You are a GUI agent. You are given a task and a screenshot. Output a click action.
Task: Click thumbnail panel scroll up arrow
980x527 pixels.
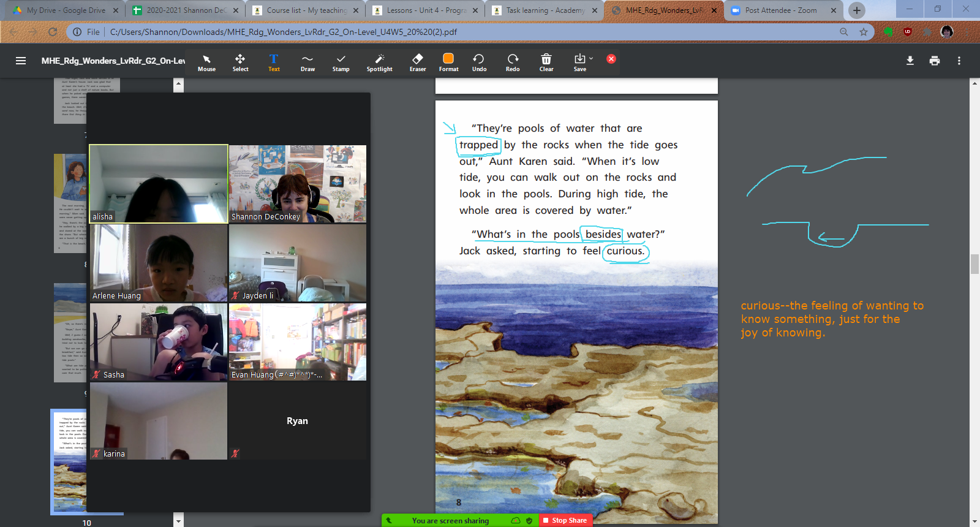point(178,83)
